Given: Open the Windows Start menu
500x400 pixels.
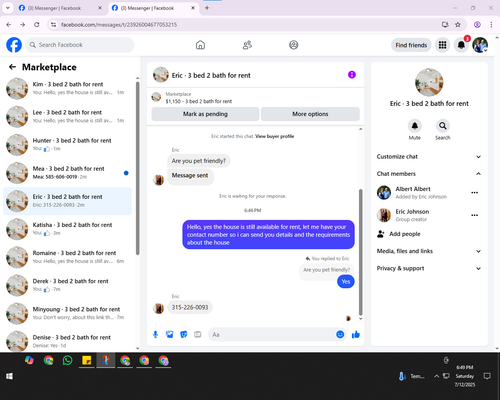Looking at the screenshot, I should pyautogui.click(x=9, y=376).
